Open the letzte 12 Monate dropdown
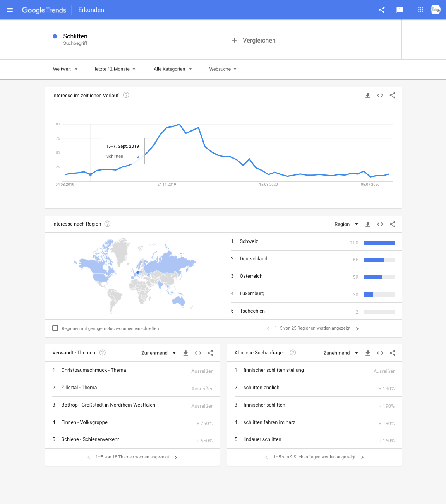 click(x=115, y=69)
